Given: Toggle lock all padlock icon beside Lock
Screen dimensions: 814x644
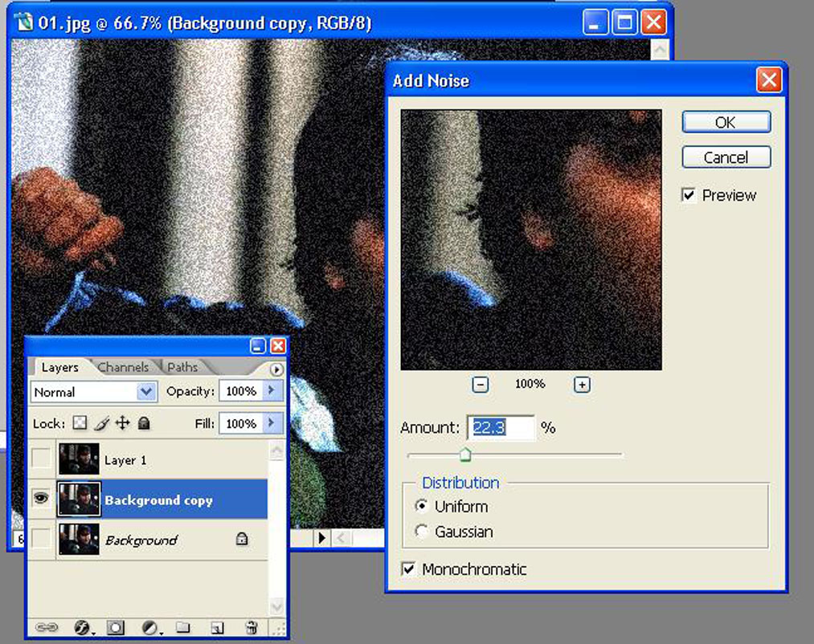Looking at the screenshot, I should [x=144, y=423].
